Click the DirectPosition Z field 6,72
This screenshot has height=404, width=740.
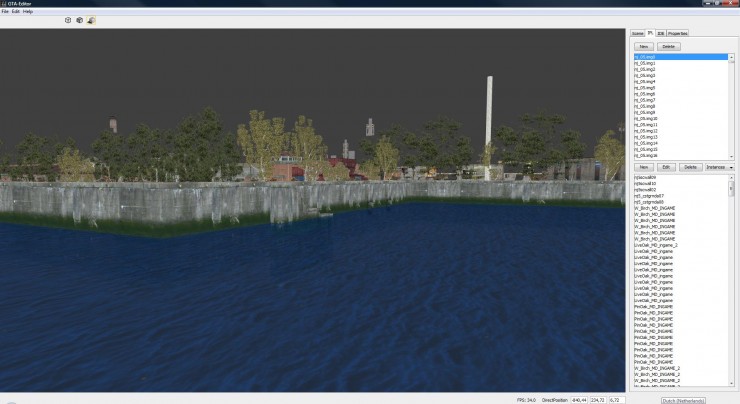click(616, 400)
